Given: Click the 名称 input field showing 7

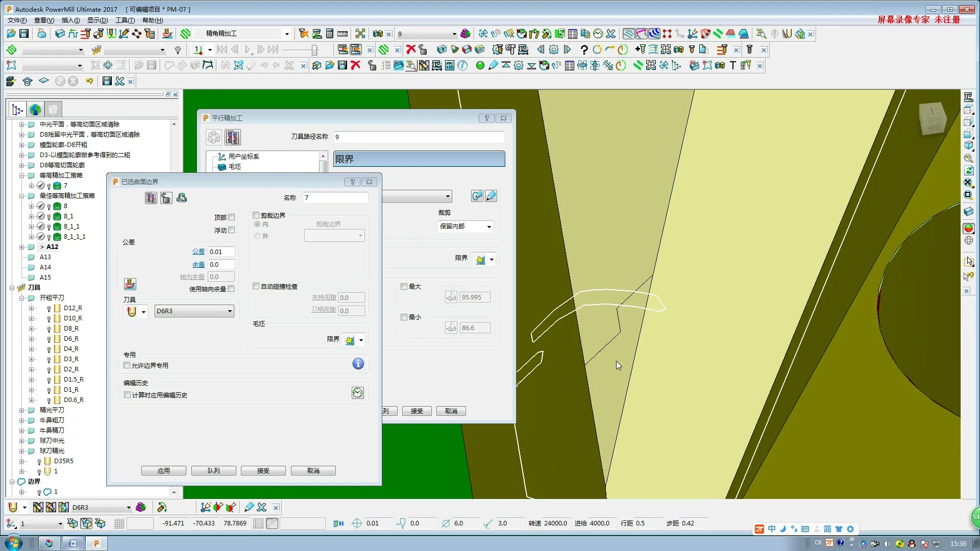Looking at the screenshot, I should pos(335,198).
